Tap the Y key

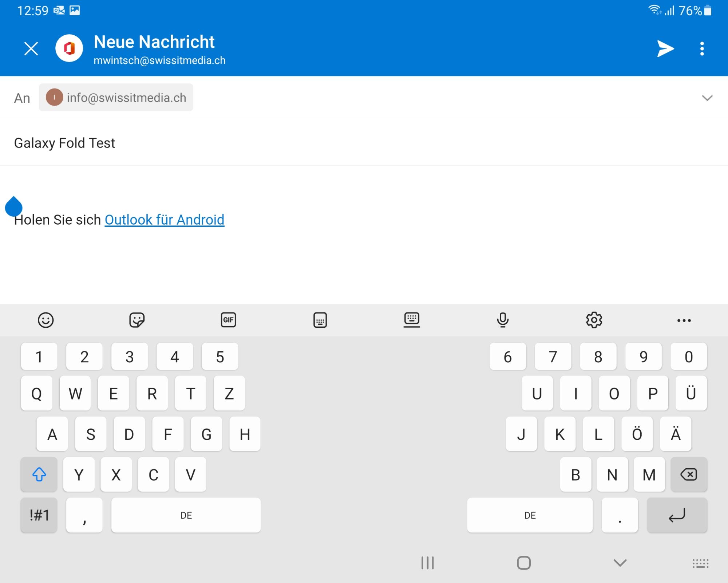pyautogui.click(x=79, y=474)
